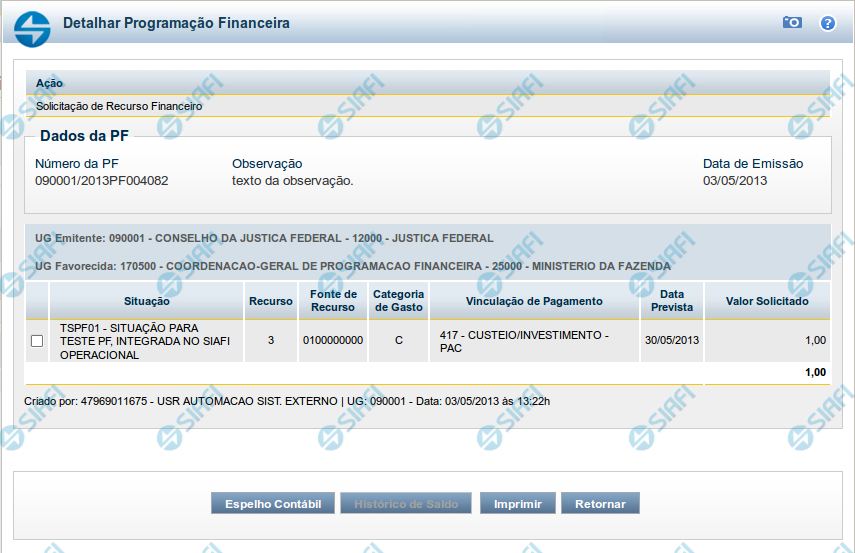The image size is (855, 553).
Task: Click the Histórico de Saldo button
Action: click(406, 504)
